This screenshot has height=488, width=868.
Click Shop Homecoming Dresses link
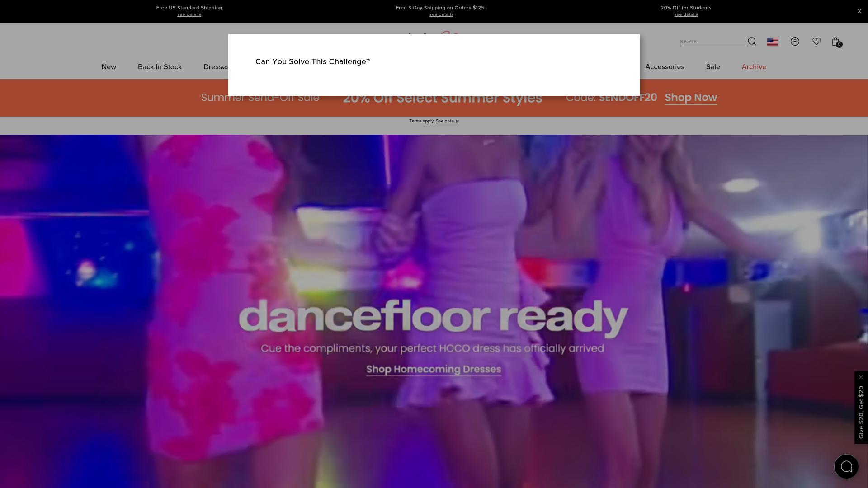coord(434,370)
